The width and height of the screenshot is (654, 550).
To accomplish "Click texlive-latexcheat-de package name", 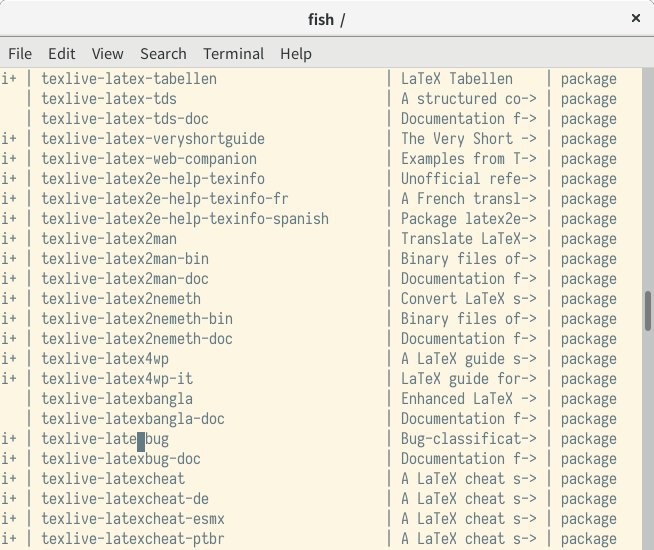I will (x=125, y=499).
